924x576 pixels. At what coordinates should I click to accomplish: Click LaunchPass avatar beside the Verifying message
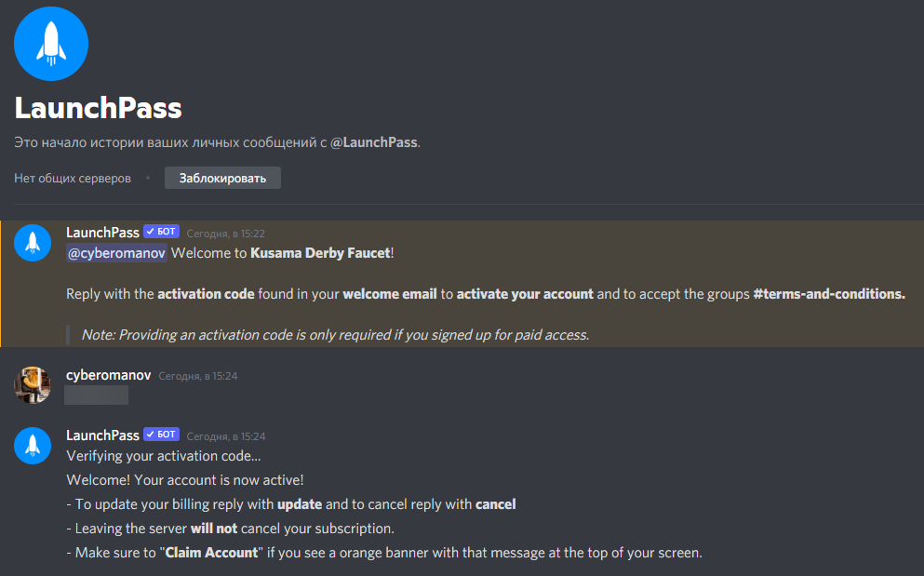point(33,446)
